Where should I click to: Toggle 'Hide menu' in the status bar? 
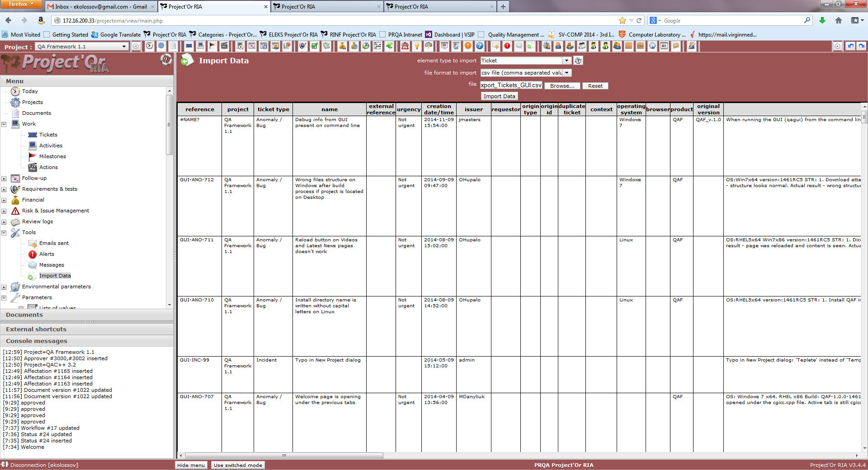[191, 465]
